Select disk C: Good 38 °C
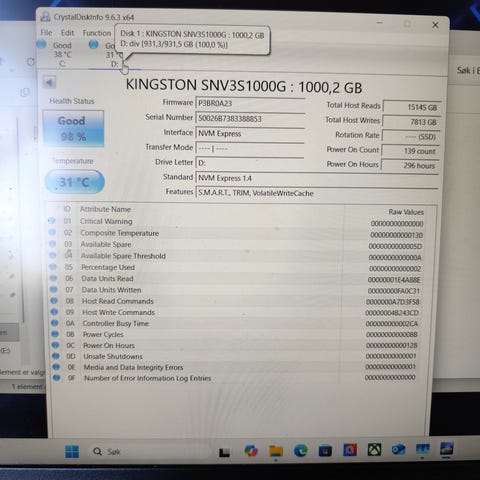Viewport: 480px width, 480px height. click(x=56, y=54)
